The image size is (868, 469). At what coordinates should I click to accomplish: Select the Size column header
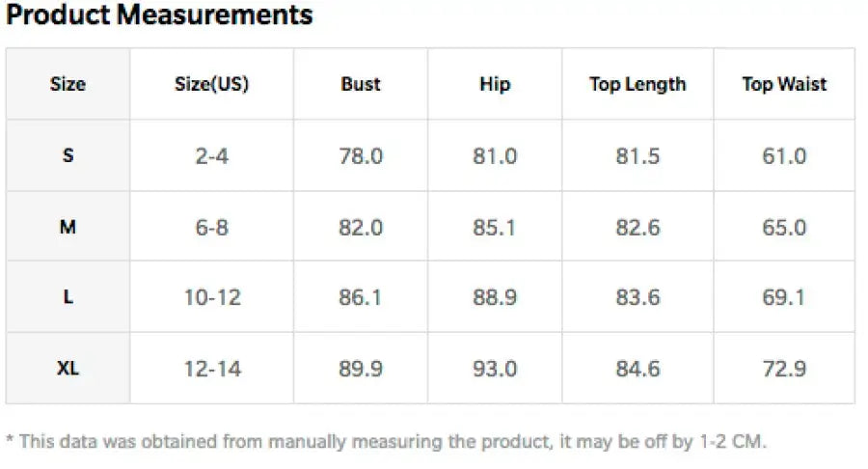click(68, 84)
